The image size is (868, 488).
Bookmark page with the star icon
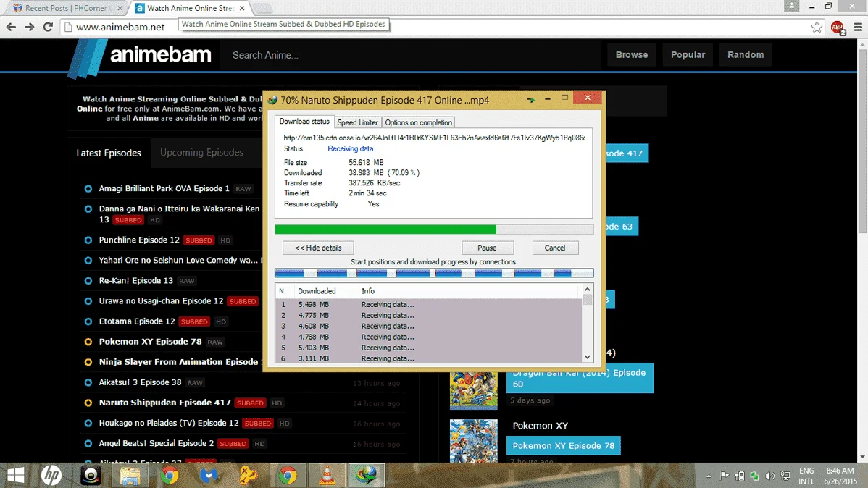coord(817,27)
